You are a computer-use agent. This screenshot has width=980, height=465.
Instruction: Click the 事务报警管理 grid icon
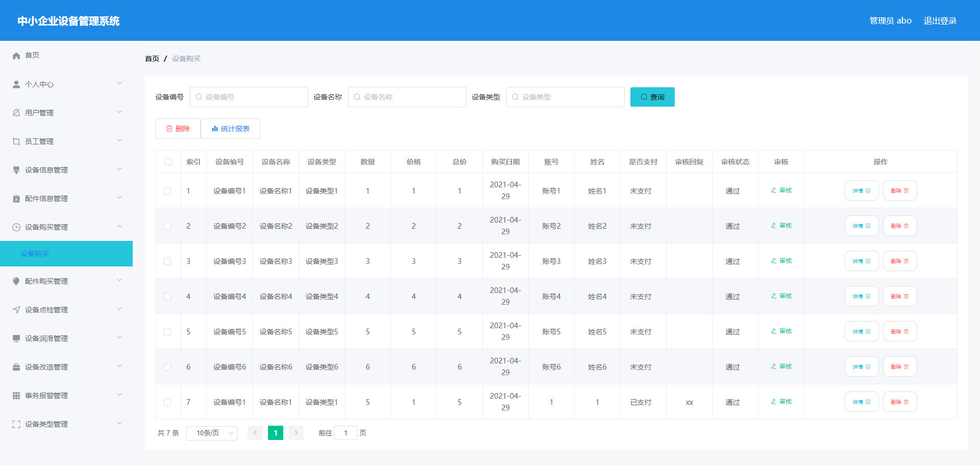tap(16, 396)
